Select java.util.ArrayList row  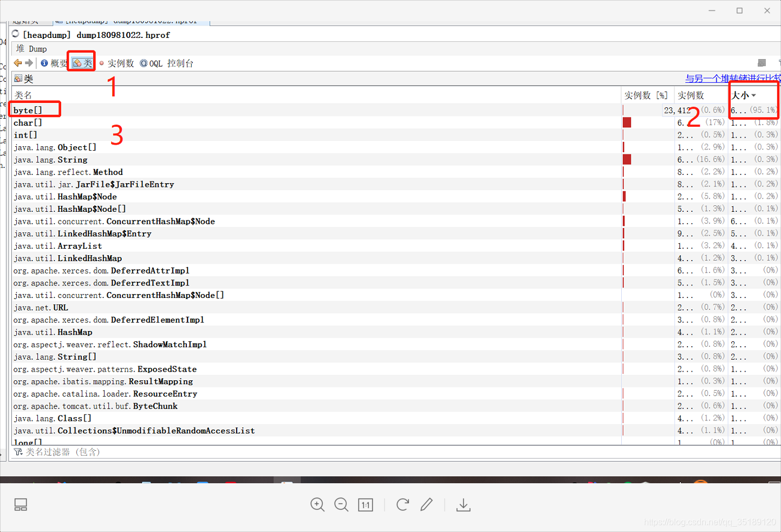395,246
